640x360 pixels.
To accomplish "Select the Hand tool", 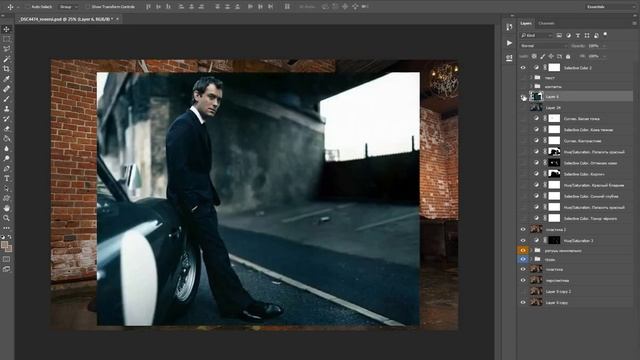I will [7, 208].
